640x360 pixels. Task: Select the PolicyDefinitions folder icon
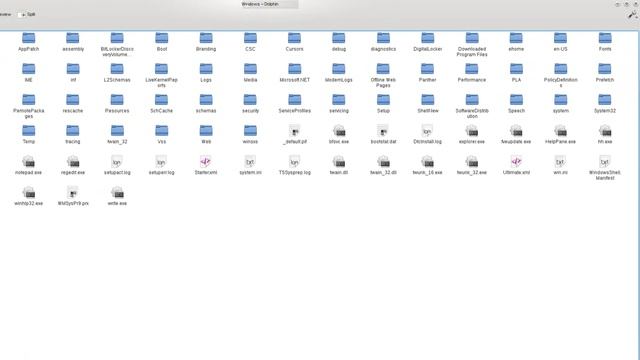(560, 69)
